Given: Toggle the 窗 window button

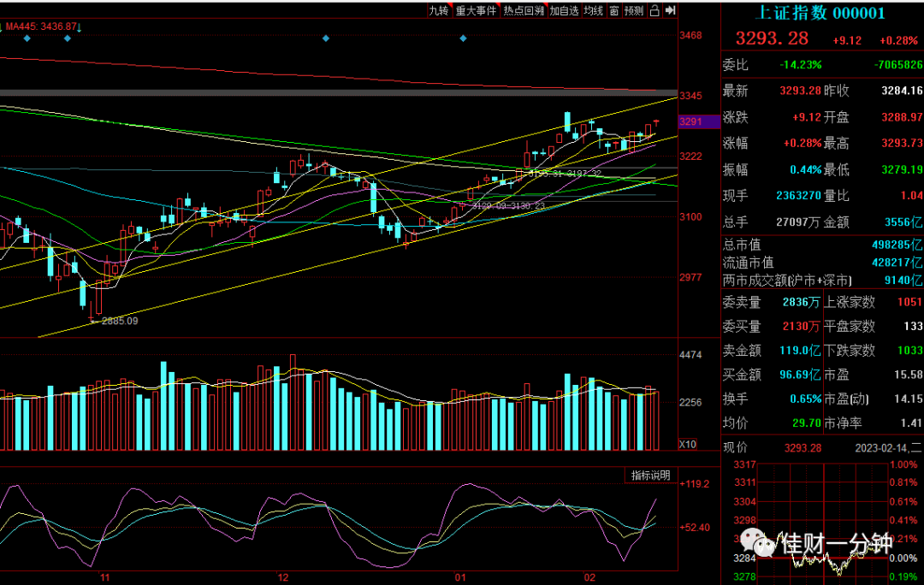Looking at the screenshot, I should [x=614, y=10].
